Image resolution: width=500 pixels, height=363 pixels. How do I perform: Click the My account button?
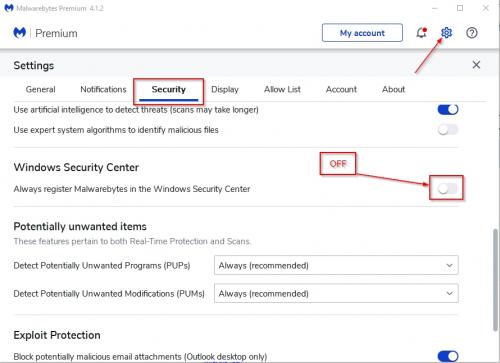[x=362, y=33]
